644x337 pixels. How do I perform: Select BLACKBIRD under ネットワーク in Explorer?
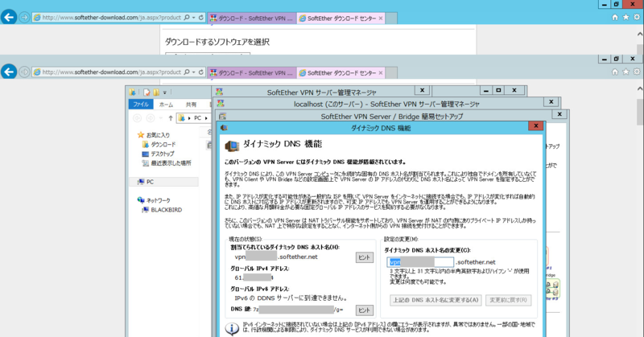(162, 210)
